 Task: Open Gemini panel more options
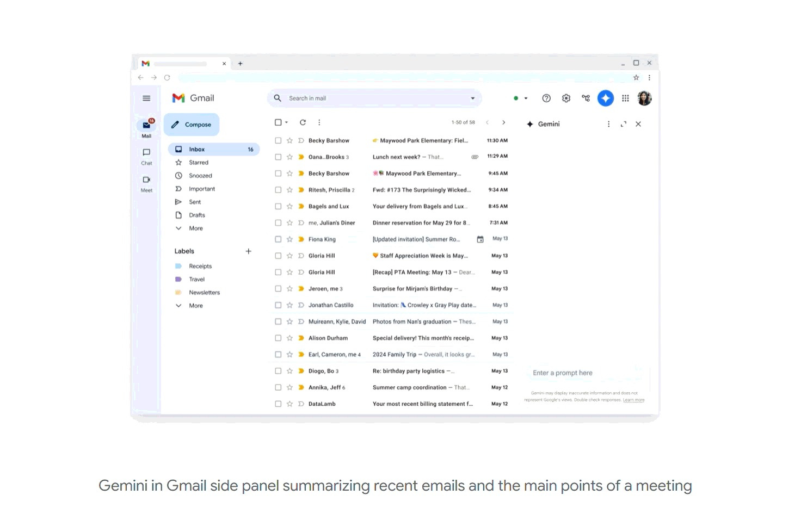(608, 124)
